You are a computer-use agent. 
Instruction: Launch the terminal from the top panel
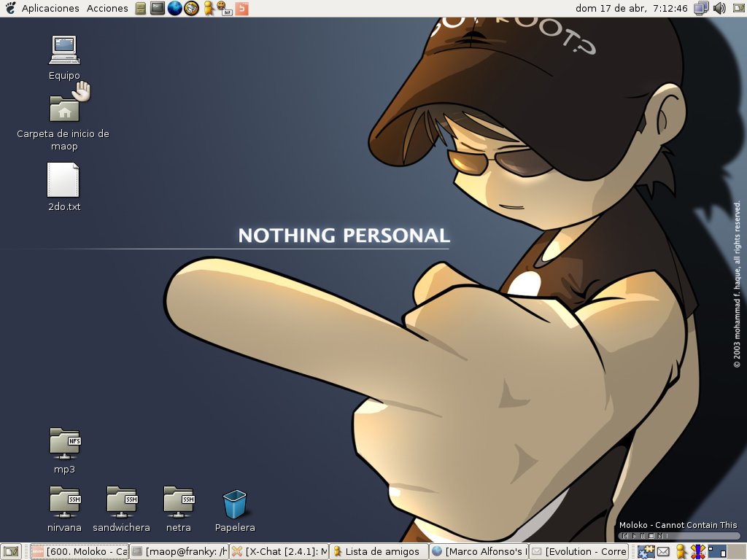(x=158, y=8)
